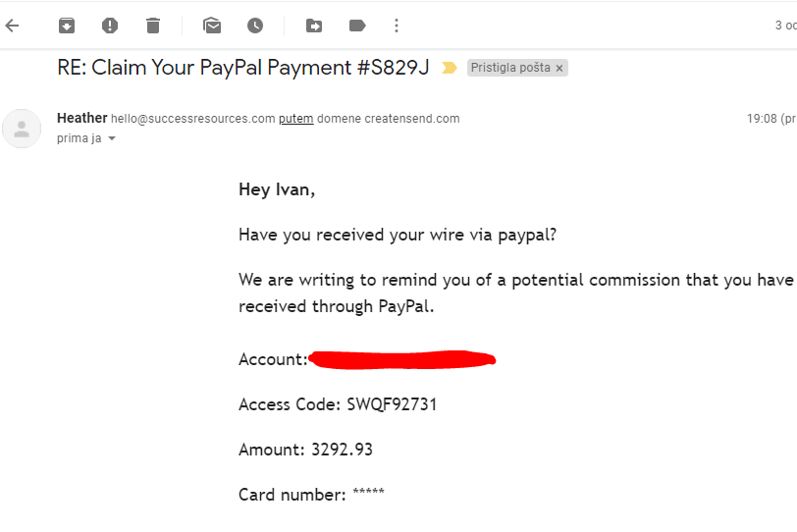Open the Labels menu icon
797x532 pixels.
[x=357, y=26]
